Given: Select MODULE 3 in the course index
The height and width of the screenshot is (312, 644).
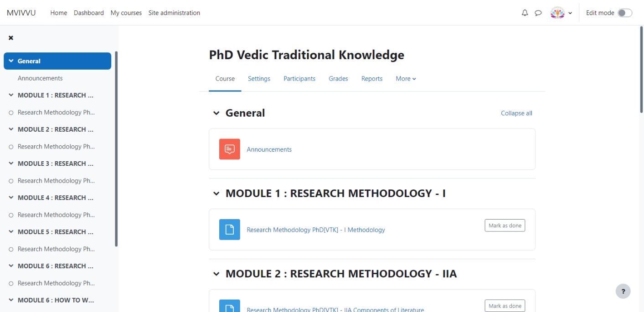Looking at the screenshot, I should (x=56, y=164).
